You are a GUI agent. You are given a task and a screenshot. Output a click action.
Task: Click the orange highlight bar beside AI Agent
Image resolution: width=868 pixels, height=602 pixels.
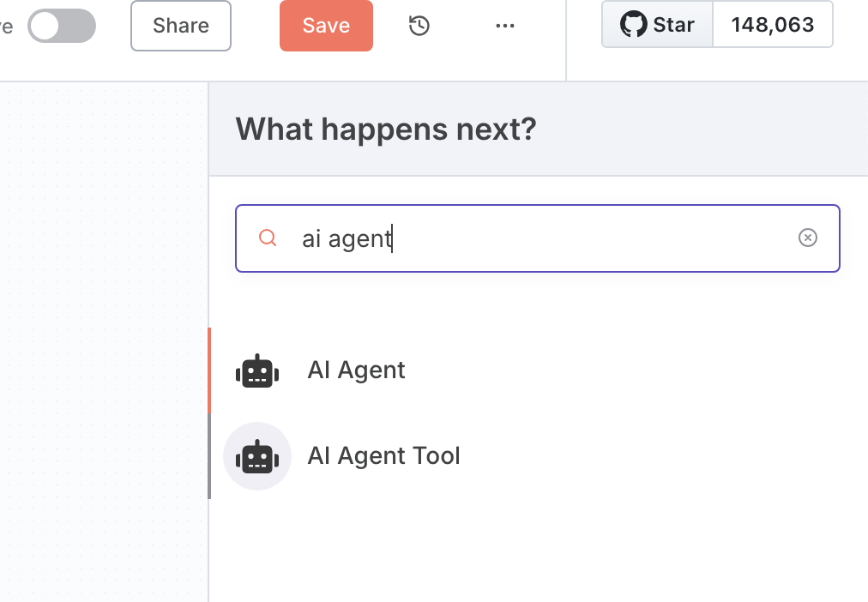coord(209,370)
